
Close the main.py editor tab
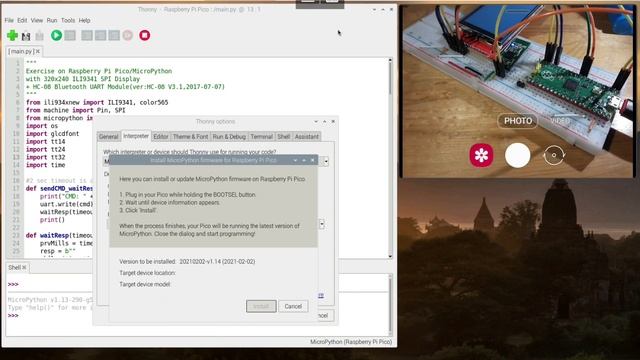[x=38, y=51]
